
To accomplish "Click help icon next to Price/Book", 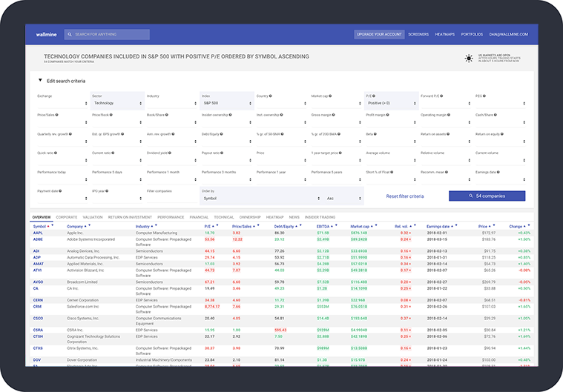I will pos(111,115).
